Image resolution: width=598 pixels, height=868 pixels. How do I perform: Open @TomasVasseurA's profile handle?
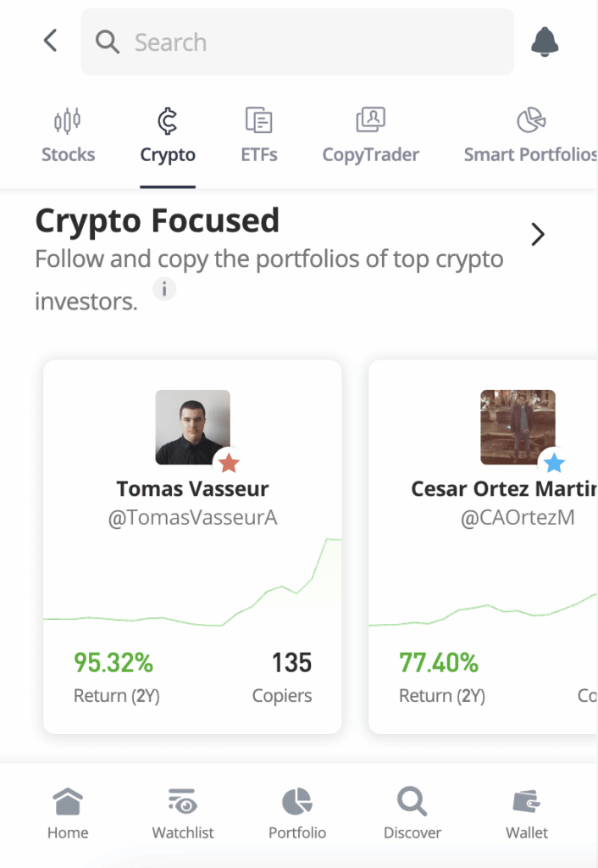[x=192, y=518]
